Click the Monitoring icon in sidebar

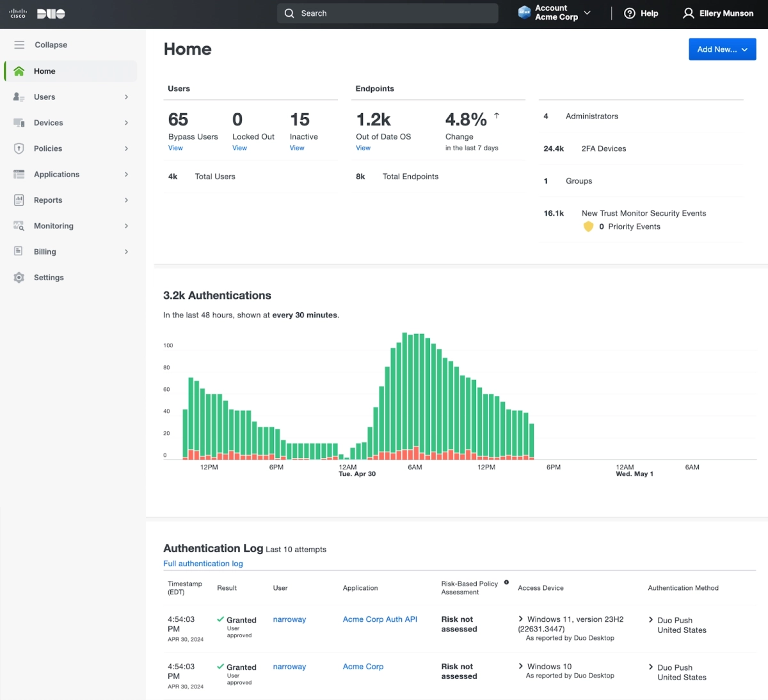(19, 226)
